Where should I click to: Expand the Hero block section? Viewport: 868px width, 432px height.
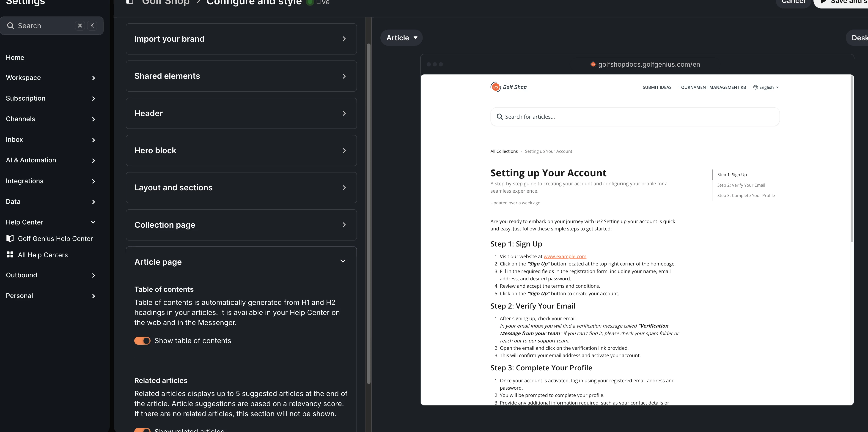click(241, 150)
